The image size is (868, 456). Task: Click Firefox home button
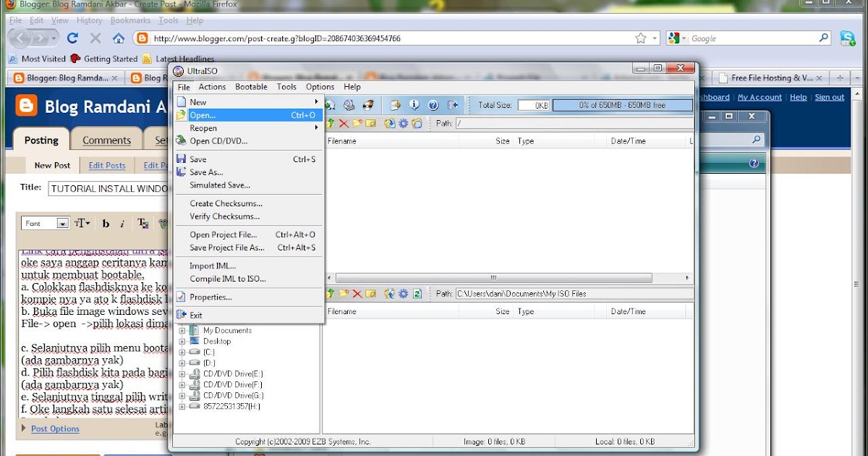119,38
